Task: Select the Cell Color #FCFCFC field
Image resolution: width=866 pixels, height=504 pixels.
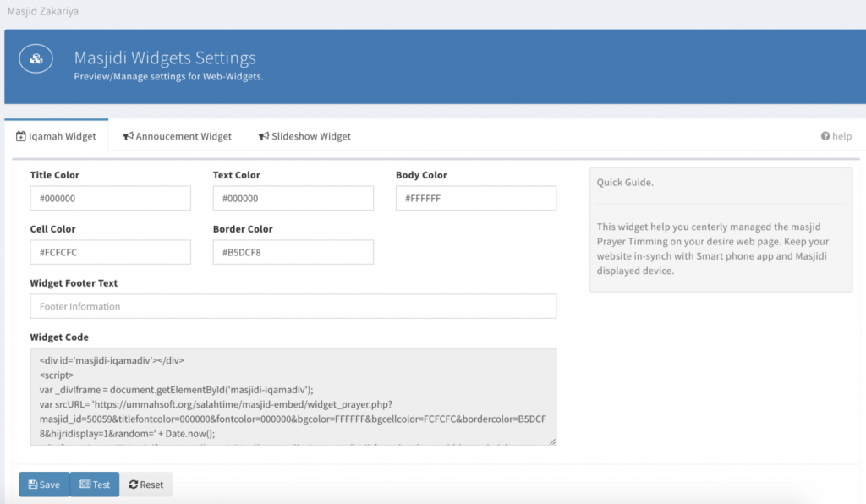Action: [110, 252]
